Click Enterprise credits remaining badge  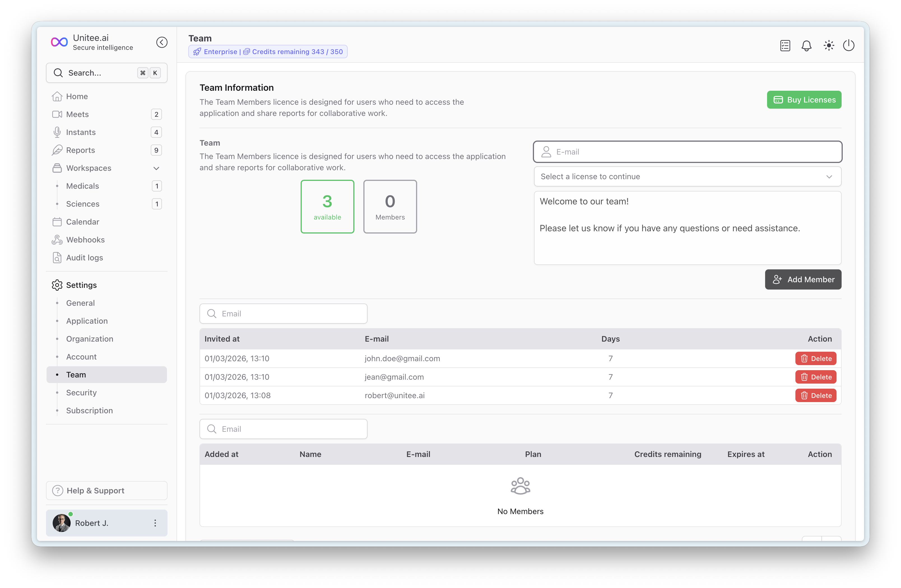pyautogui.click(x=268, y=52)
